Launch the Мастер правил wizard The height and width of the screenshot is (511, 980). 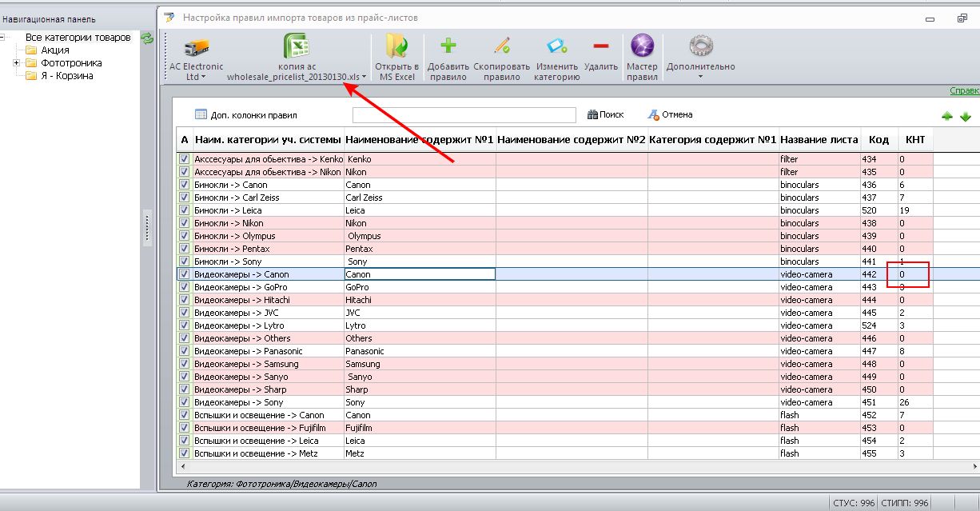click(x=642, y=57)
